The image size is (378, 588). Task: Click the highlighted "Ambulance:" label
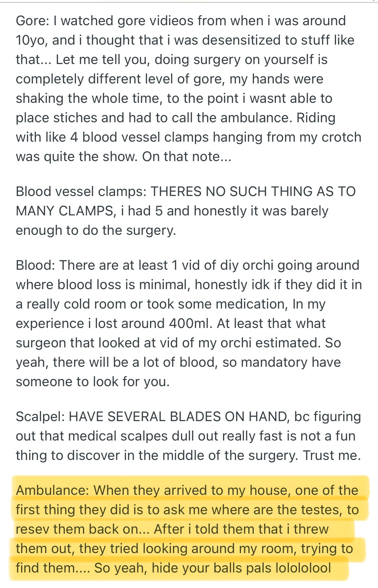point(53,490)
